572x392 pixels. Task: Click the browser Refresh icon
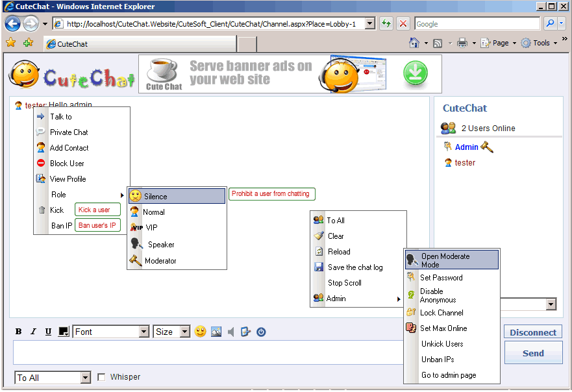click(x=386, y=24)
